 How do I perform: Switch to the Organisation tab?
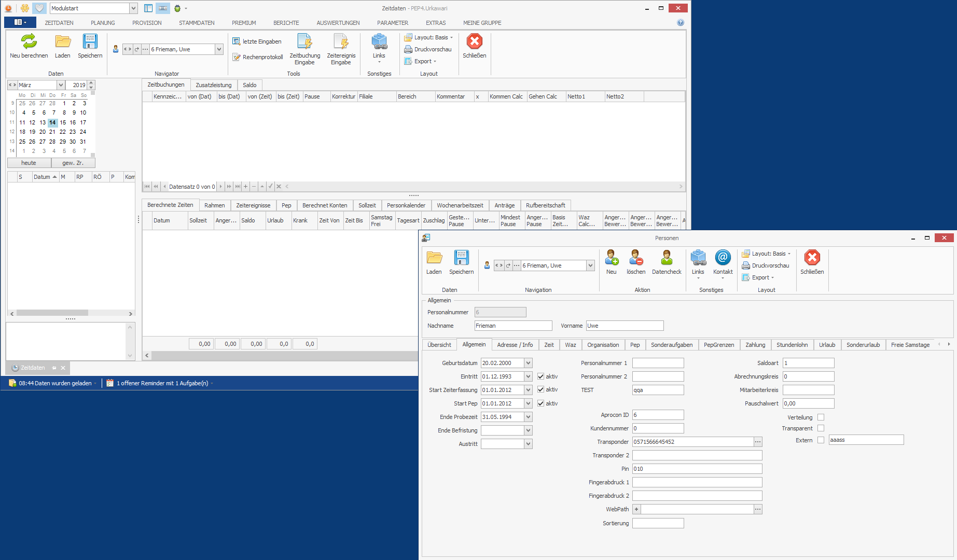click(x=603, y=345)
